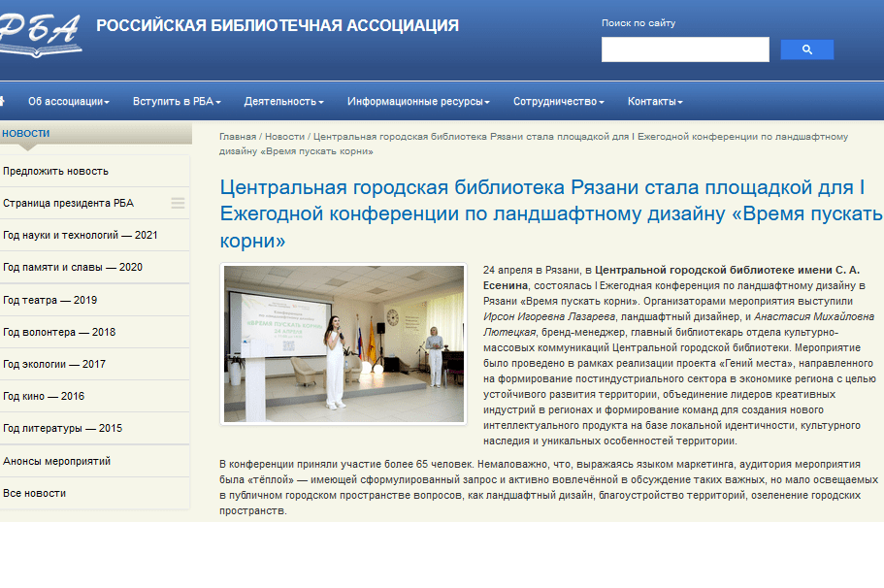Open Информационные ресурсы dropdown
Viewport: 884px width, 588px height.
pyautogui.click(x=418, y=102)
